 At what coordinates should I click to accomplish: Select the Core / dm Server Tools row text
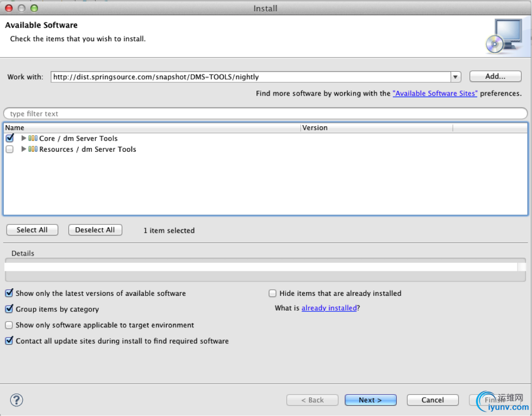coord(78,138)
